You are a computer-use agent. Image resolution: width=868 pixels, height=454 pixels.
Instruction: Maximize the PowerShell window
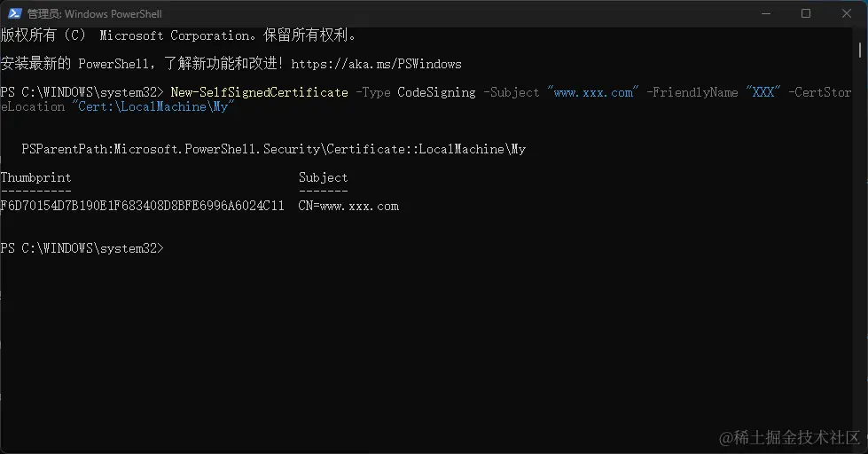click(806, 13)
